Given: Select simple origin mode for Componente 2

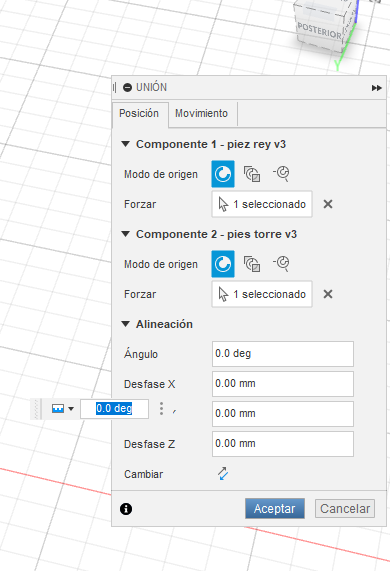Looking at the screenshot, I should (223, 264).
